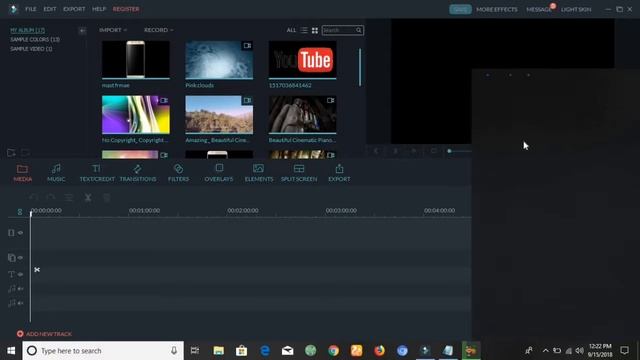Click the 00:01:00:00 timeline ruler mark

[x=144, y=211]
